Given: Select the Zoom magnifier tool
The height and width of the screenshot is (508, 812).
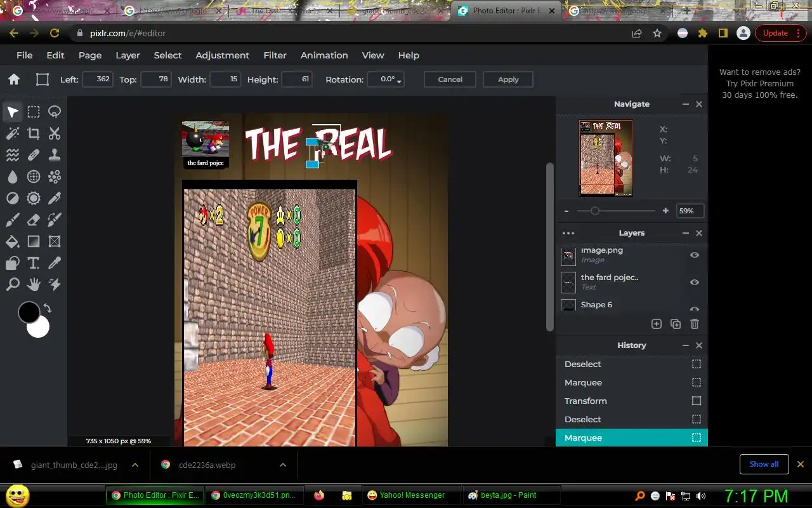Looking at the screenshot, I should click(x=13, y=284).
